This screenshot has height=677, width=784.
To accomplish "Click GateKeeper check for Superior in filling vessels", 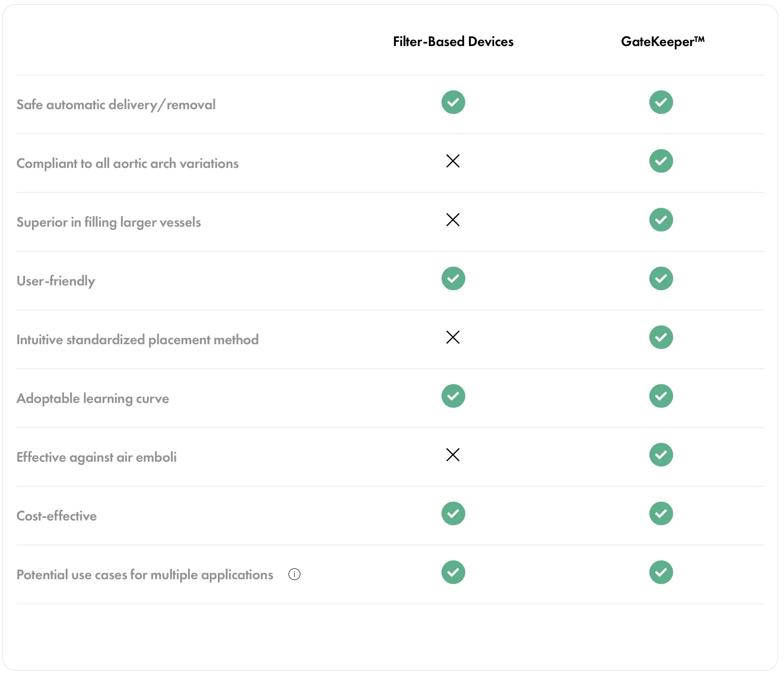I will (661, 220).
